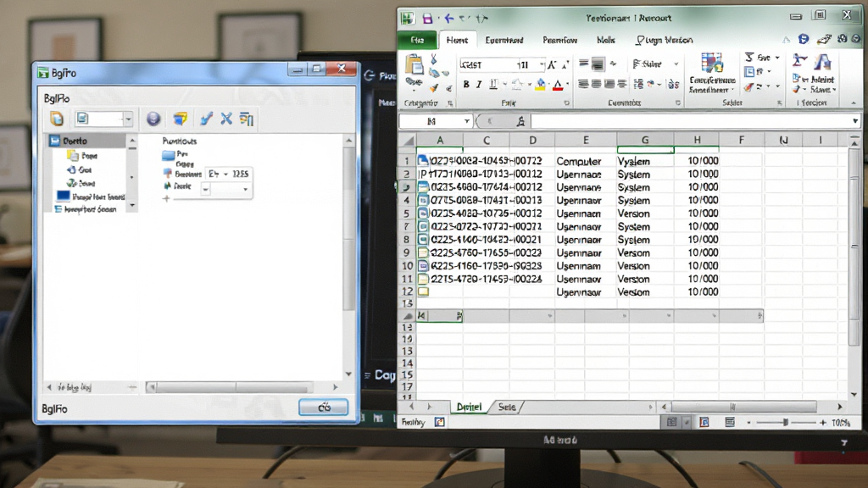868x488 pixels.
Task: Click the Cut scissors icon in the ribbon
Action: click(x=433, y=58)
